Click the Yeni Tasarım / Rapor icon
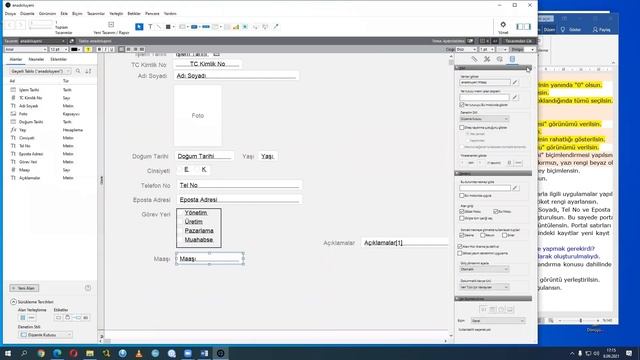The width and height of the screenshot is (640, 360). (x=111, y=25)
